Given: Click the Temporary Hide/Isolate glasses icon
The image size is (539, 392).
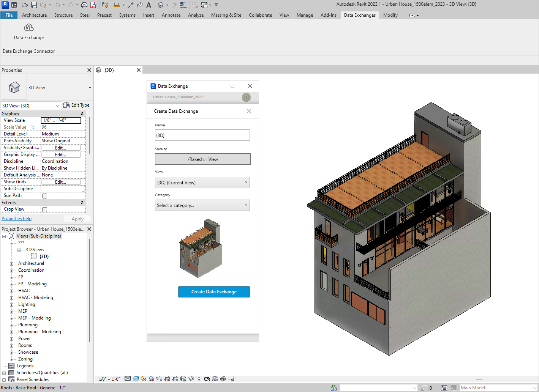Looking at the screenshot, I should point(191,379).
